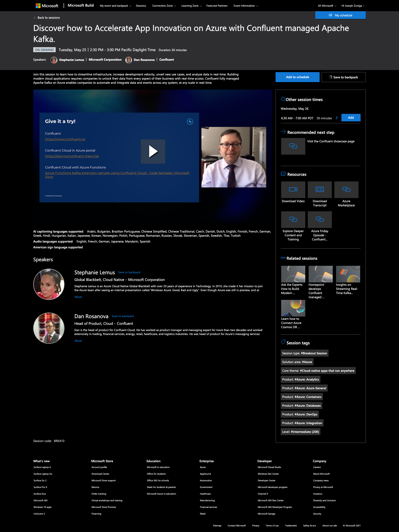The image size is (399, 532).
Task: Click the Intermediate (200) level tag
Action: coord(300,432)
